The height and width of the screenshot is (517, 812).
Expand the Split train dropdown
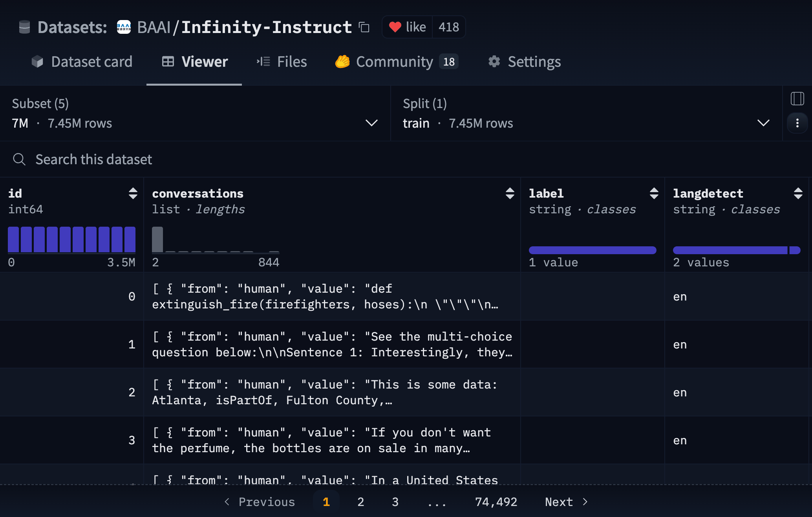coord(763,123)
